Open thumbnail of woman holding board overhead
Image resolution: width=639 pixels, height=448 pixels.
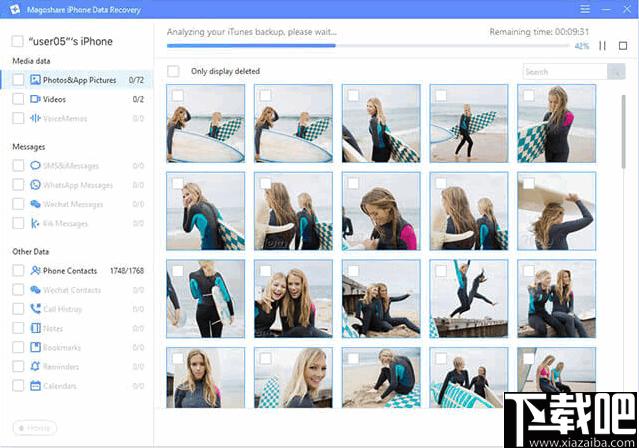[x=556, y=211]
